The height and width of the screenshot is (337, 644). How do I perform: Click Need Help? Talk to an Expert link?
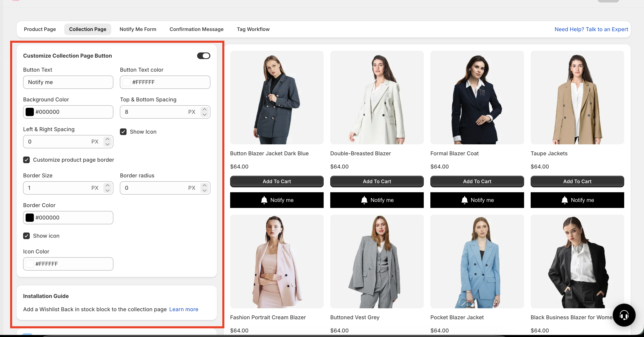[x=591, y=29]
